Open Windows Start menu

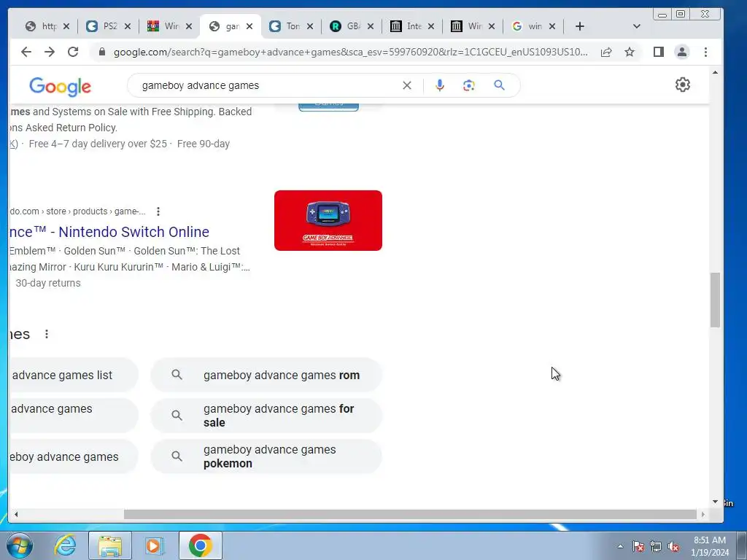(19, 545)
